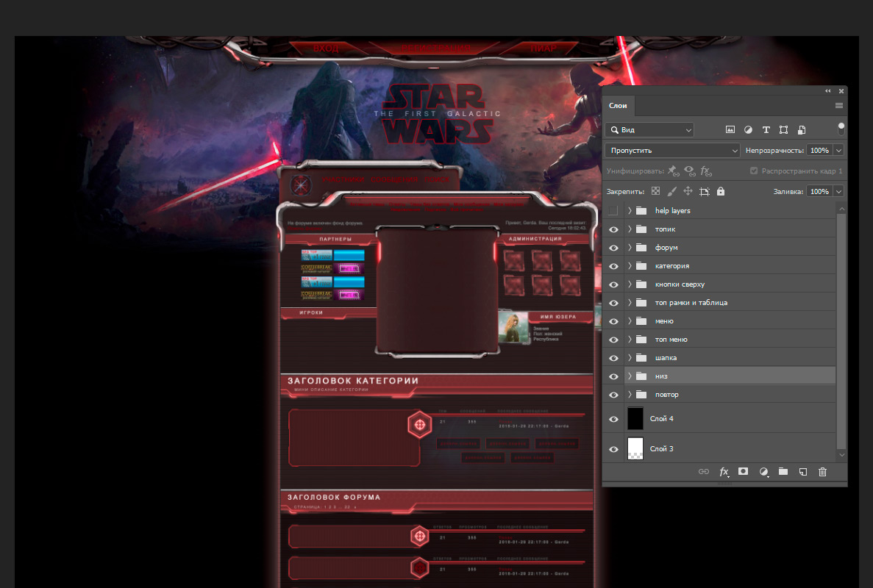This screenshot has width=873, height=588.
Task: Switch to the Слои tab
Action: pos(618,106)
